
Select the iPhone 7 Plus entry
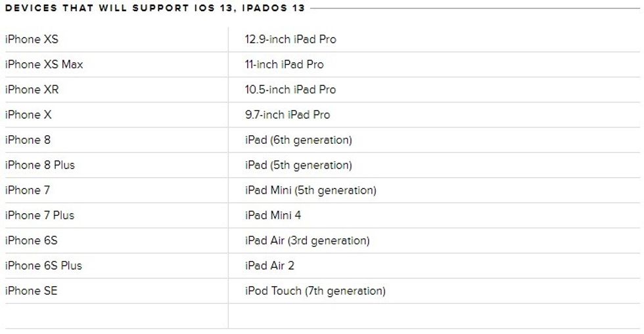click(39, 215)
